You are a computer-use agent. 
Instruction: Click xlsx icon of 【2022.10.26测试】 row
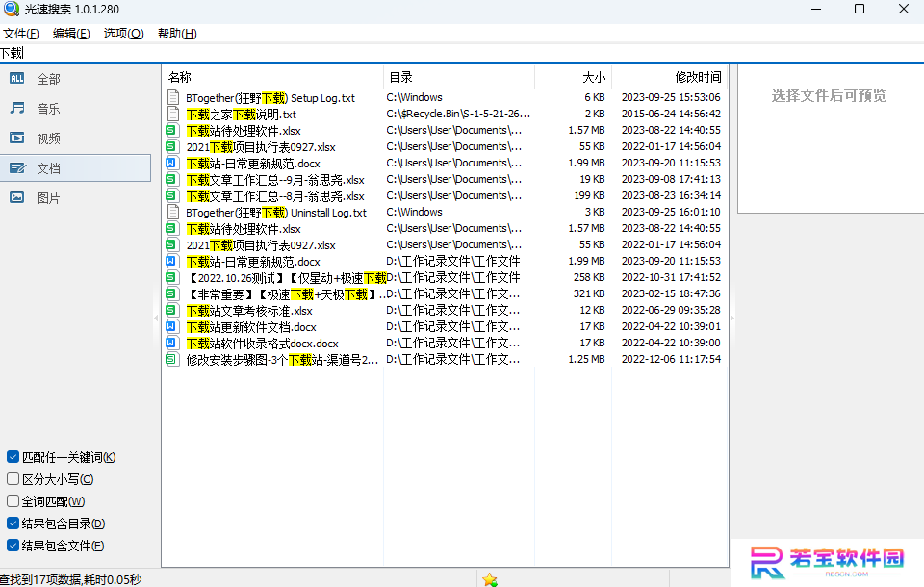click(x=171, y=277)
